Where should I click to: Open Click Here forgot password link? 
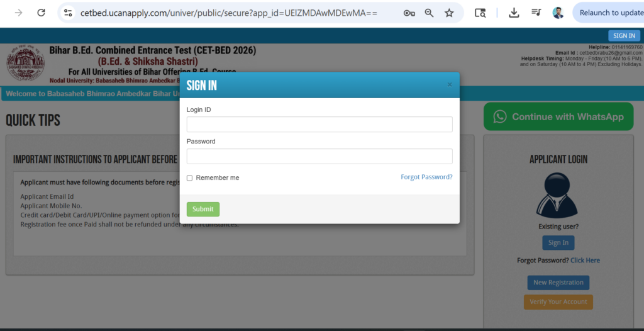tap(585, 261)
